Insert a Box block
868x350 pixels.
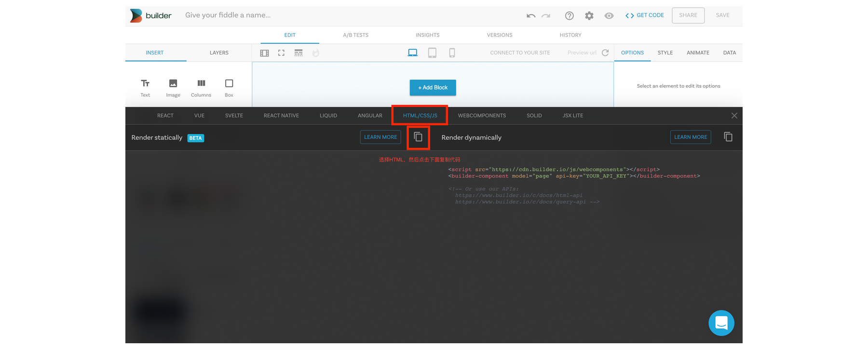pyautogui.click(x=229, y=88)
